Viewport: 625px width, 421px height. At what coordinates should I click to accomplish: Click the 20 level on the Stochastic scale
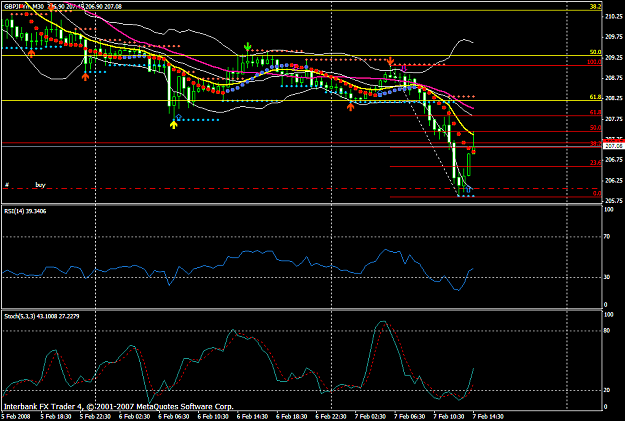click(x=607, y=390)
